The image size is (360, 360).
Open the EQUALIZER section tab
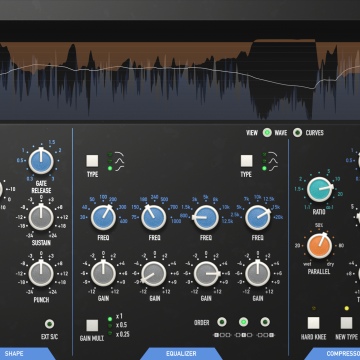(x=181, y=354)
